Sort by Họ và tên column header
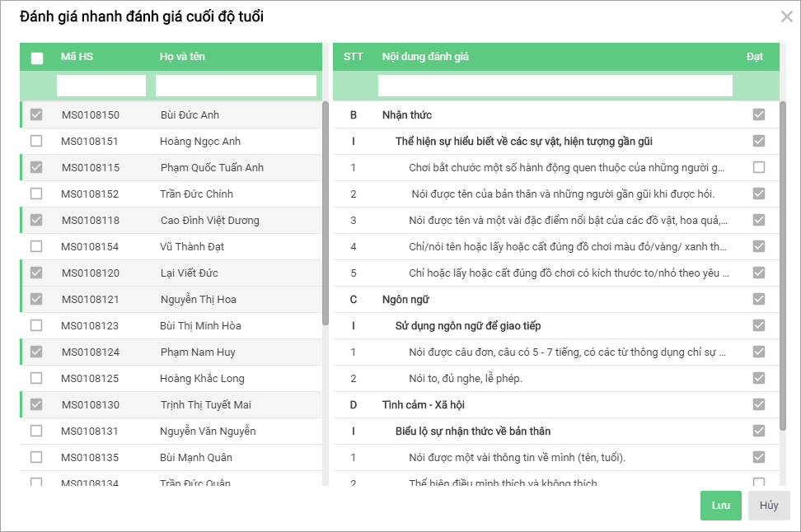The height and width of the screenshot is (532, 801). (x=182, y=57)
